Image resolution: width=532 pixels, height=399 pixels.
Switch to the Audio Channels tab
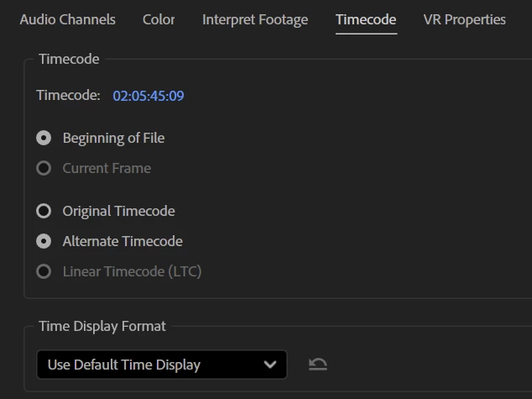click(67, 19)
